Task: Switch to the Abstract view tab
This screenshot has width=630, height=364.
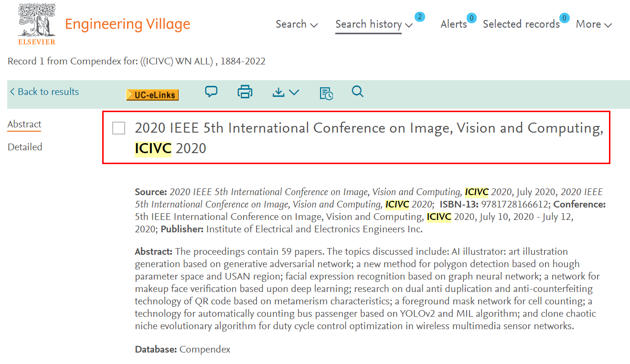Action: 24,125
